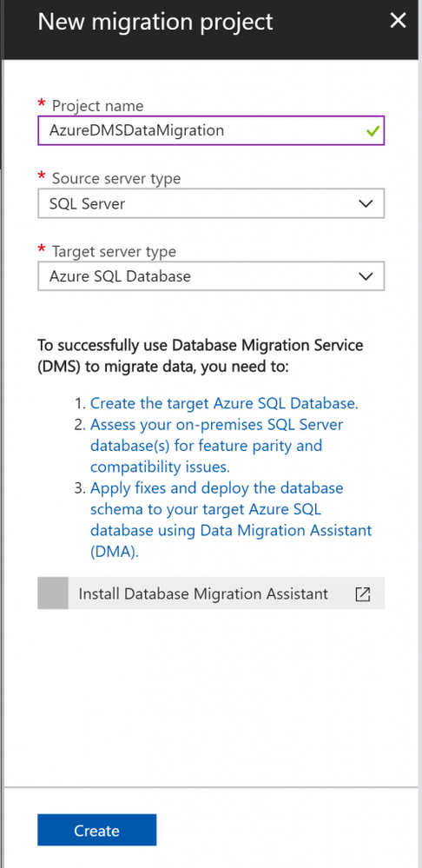Click Install Database Migration Assistant button
This screenshot has width=422, height=868.
click(x=211, y=593)
